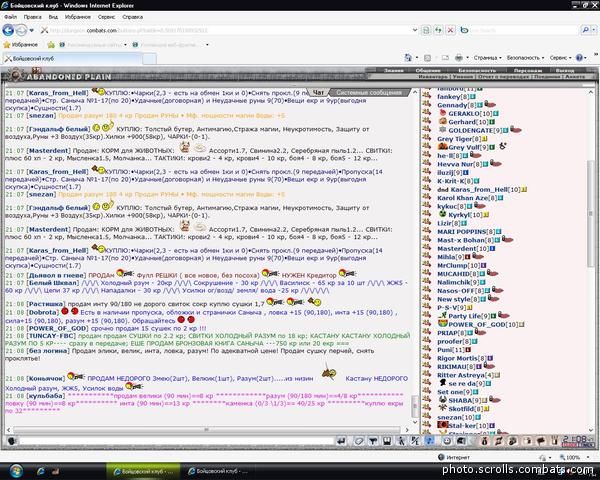Viewport: 600px width, 480px height.
Task: Click the info badge beside iluzij[9]
Action: pos(466,173)
